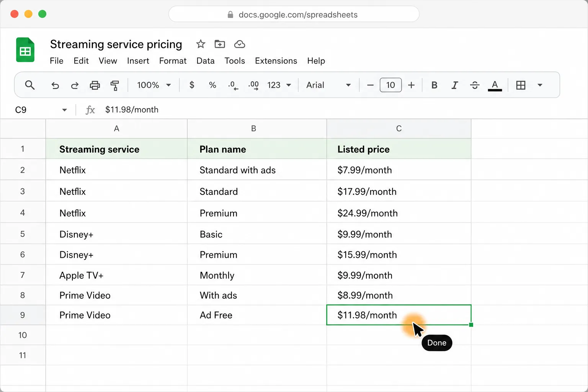Click the move to folder icon

(220, 44)
